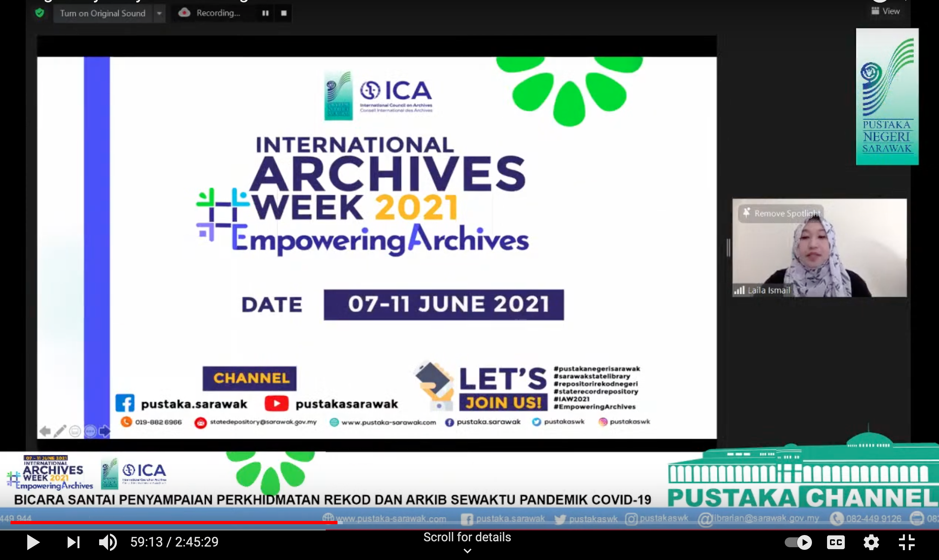Image resolution: width=939 pixels, height=560 pixels.
Task: Click the #IAW2021 hashtag text
Action: pos(571,399)
